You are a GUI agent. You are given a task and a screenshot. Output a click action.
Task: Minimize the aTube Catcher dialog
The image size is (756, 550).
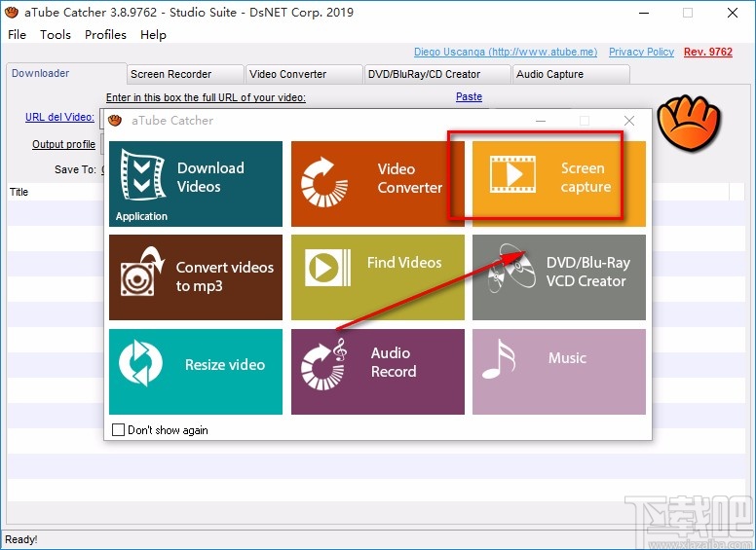pos(541,121)
